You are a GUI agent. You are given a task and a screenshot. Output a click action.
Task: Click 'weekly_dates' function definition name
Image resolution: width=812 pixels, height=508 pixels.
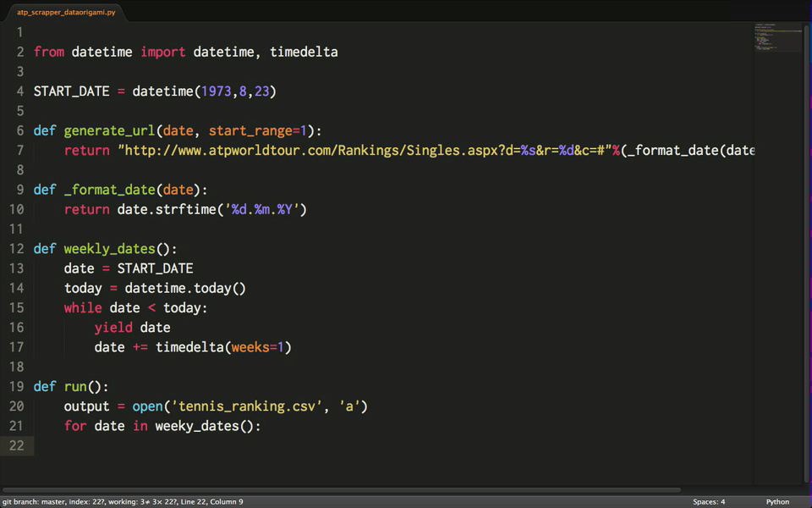tap(109, 249)
